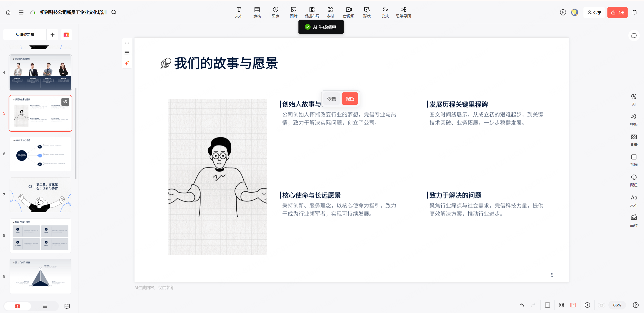Open 智能布局 smart layout options
Image resolution: width=644 pixels, height=313 pixels.
tap(312, 12)
